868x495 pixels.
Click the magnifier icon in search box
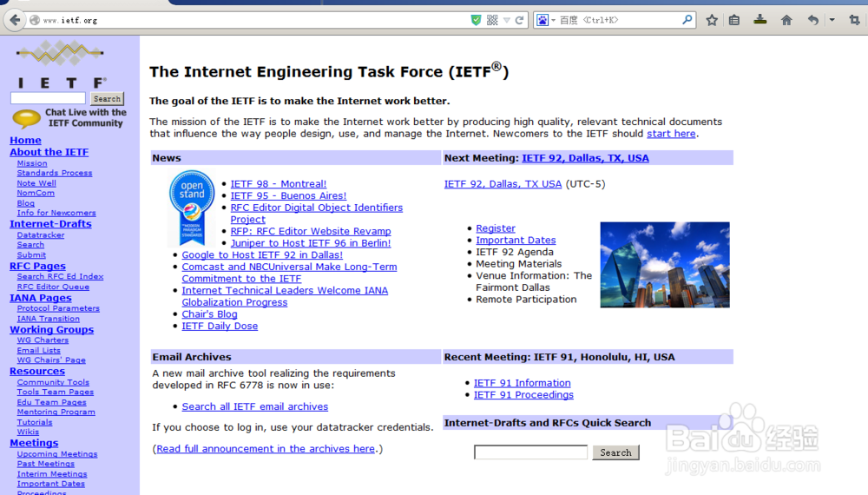pyautogui.click(x=687, y=20)
